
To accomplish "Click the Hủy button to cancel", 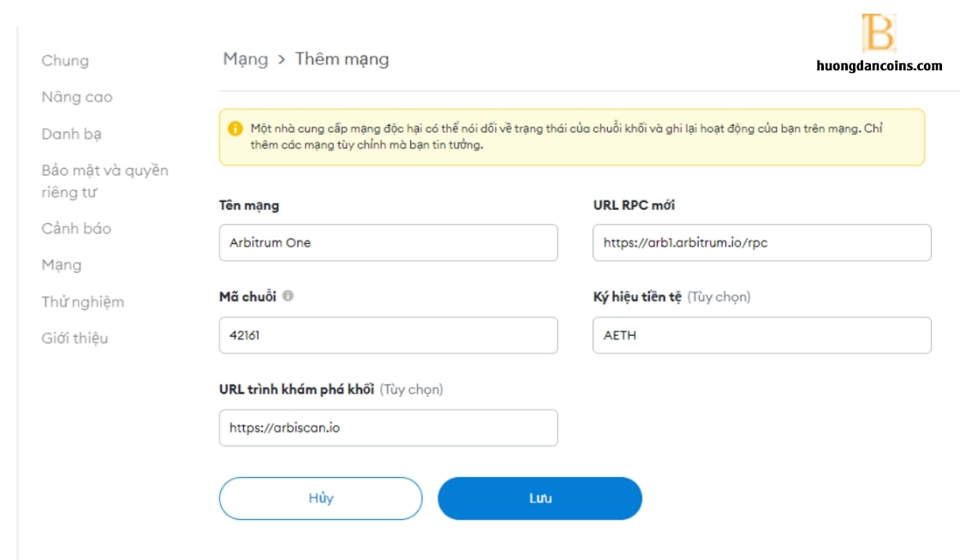I will 321,498.
